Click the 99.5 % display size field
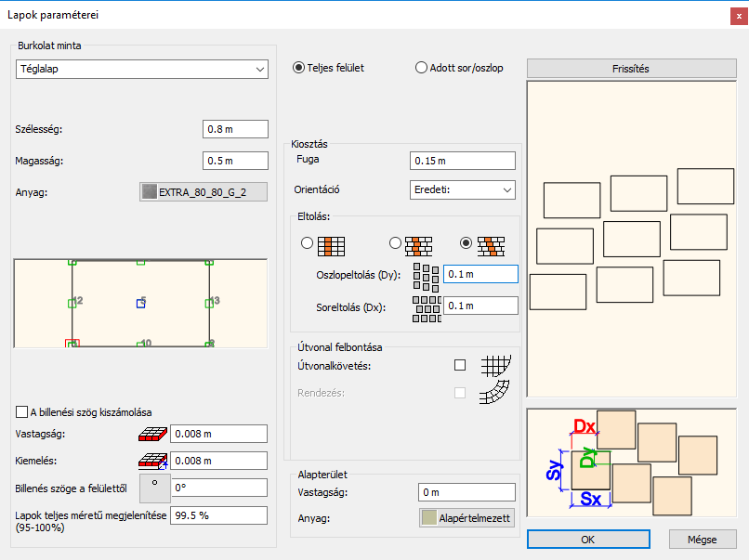 pos(218,515)
